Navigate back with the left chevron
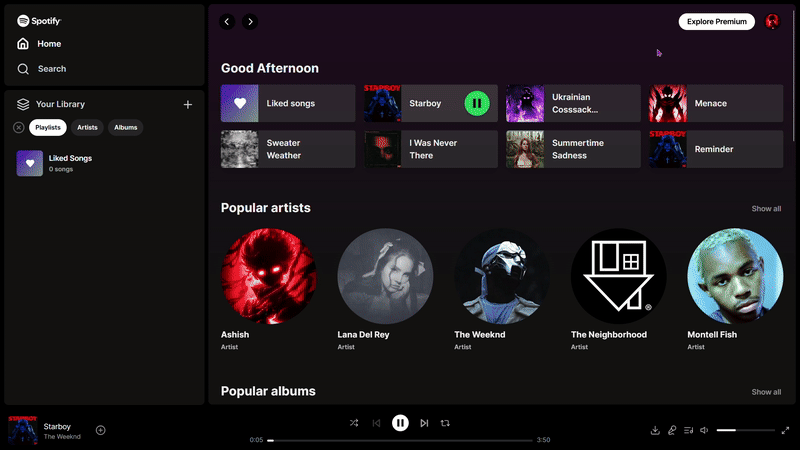This screenshot has height=450, width=800. [227, 21]
